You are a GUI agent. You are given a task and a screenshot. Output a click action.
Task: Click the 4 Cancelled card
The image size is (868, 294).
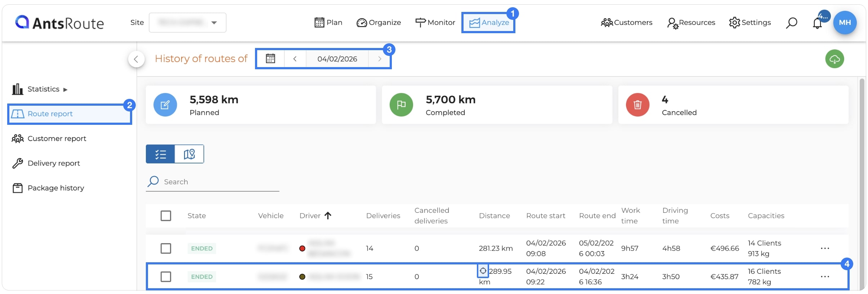pos(733,105)
